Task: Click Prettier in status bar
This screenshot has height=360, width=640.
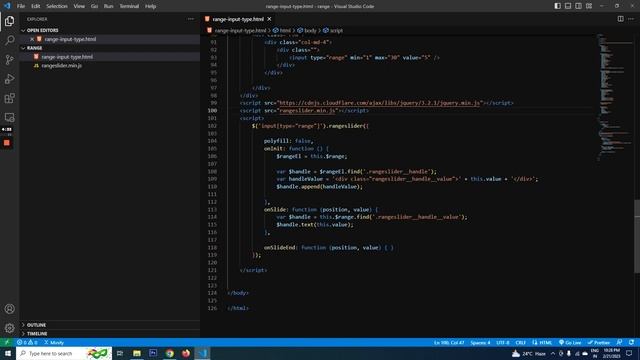Action: [x=599, y=342]
